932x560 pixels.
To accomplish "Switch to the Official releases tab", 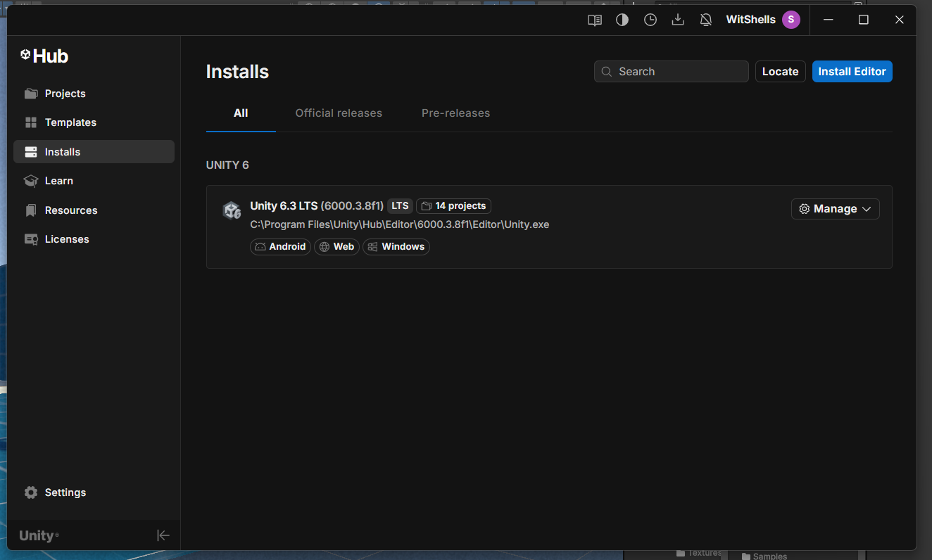I will pyautogui.click(x=339, y=113).
